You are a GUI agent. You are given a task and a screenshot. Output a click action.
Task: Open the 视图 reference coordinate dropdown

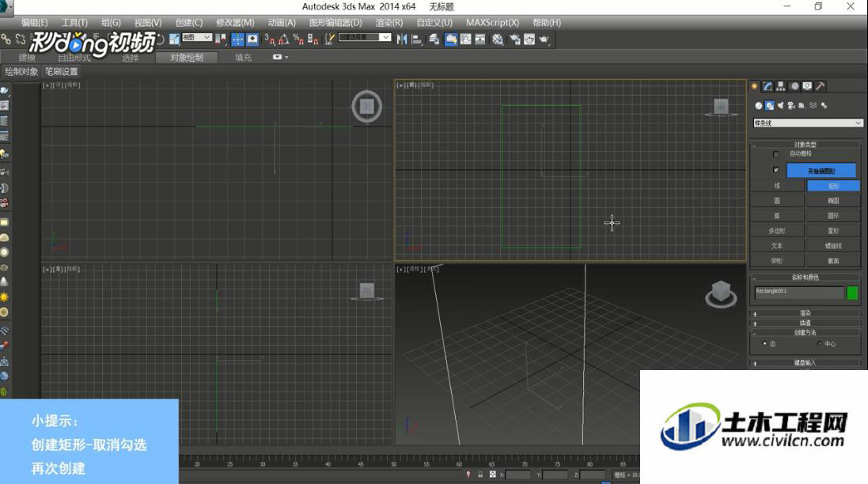click(197, 38)
